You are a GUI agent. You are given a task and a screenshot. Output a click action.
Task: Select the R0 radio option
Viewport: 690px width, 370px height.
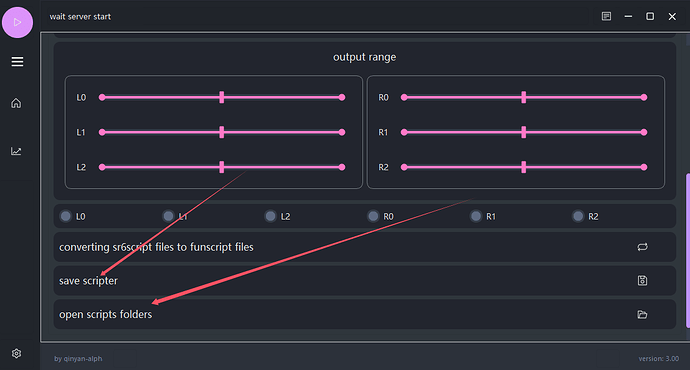coord(373,216)
